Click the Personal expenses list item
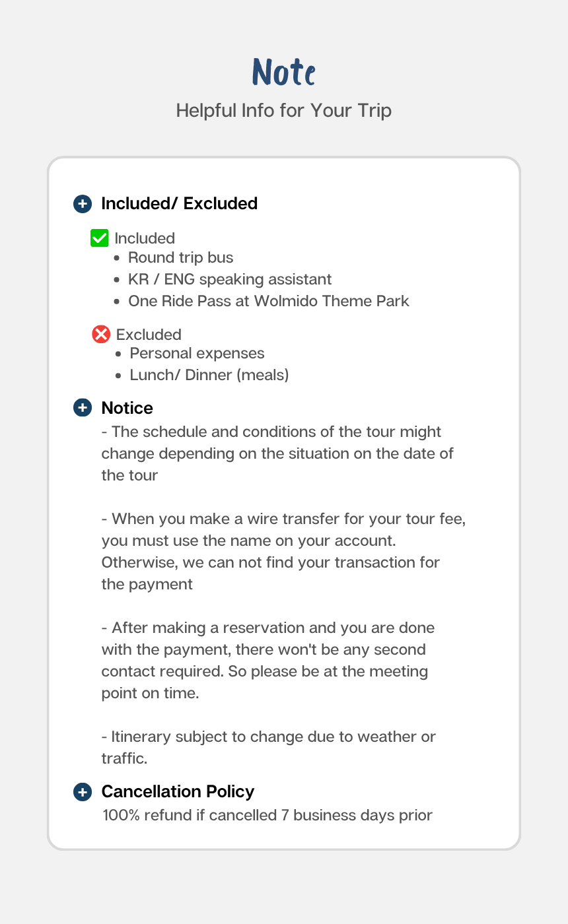This screenshot has width=568, height=924. [197, 353]
